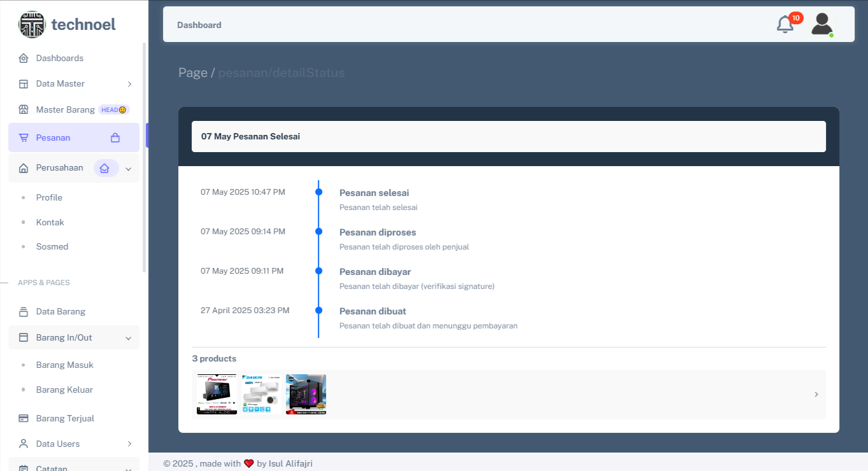This screenshot has height=471, width=868.
Task: Click the technoel logo icon
Action: (32, 25)
